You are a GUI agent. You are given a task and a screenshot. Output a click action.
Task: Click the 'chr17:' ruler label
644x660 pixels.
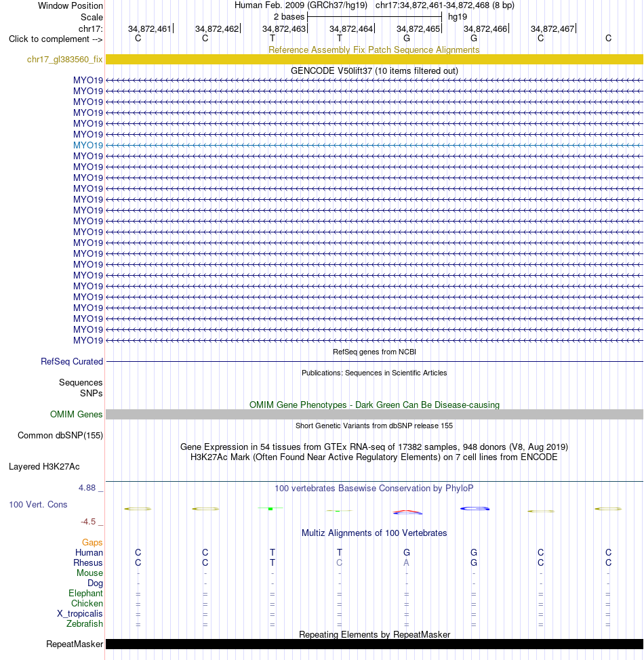click(x=91, y=28)
